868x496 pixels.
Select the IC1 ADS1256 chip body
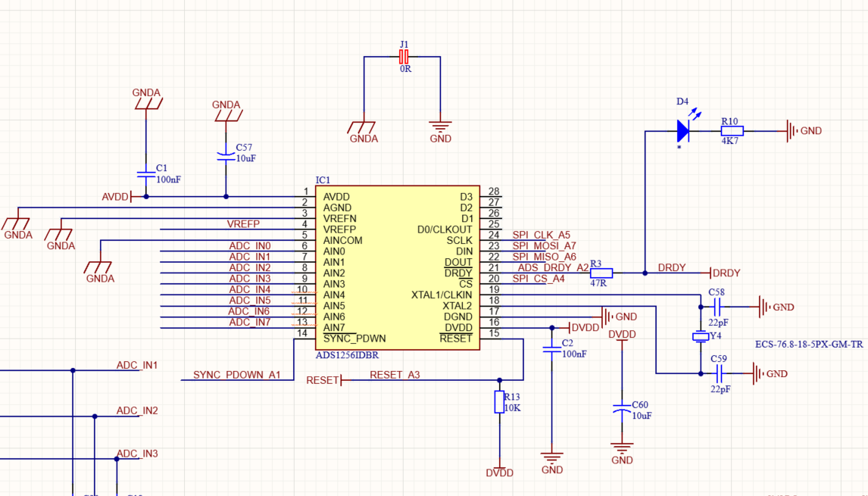click(x=398, y=267)
